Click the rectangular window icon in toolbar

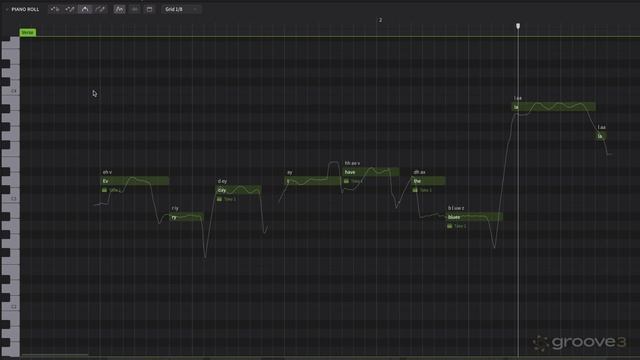point(149,9)
